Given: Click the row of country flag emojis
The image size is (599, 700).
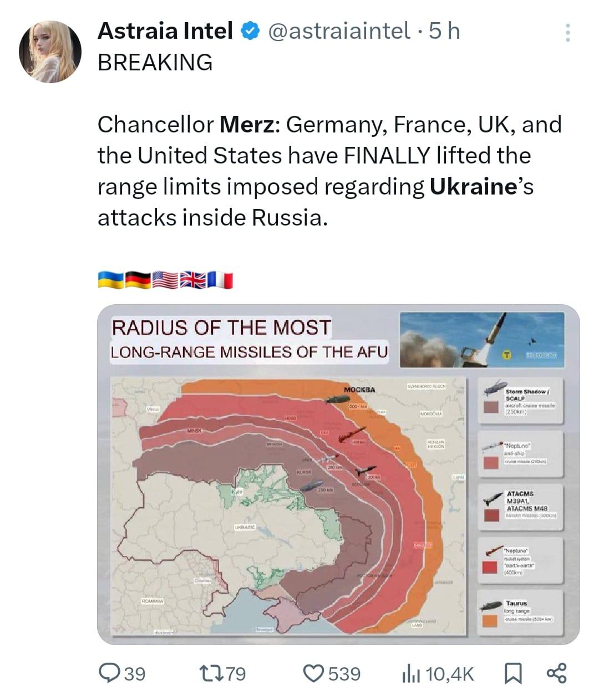Looking at the screenshot, I should click(165, 280).
